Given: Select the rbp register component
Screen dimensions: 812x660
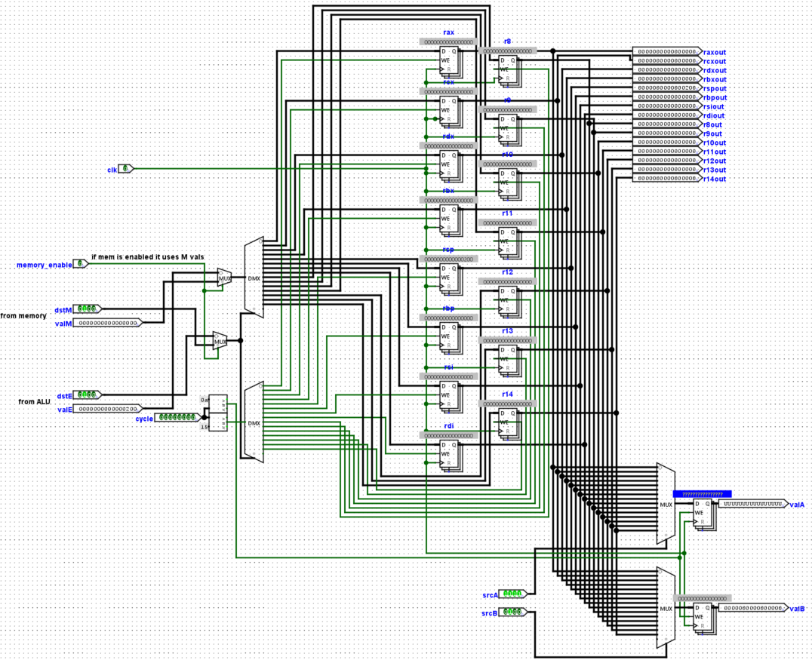Looking at the screenshot, I should 450,338.
